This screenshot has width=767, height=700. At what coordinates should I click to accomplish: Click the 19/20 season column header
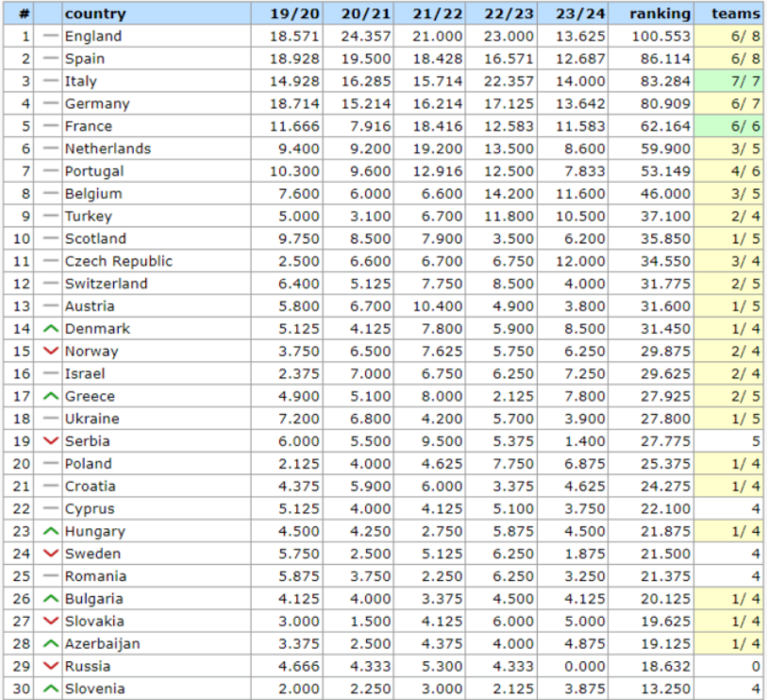pos(287,13)
